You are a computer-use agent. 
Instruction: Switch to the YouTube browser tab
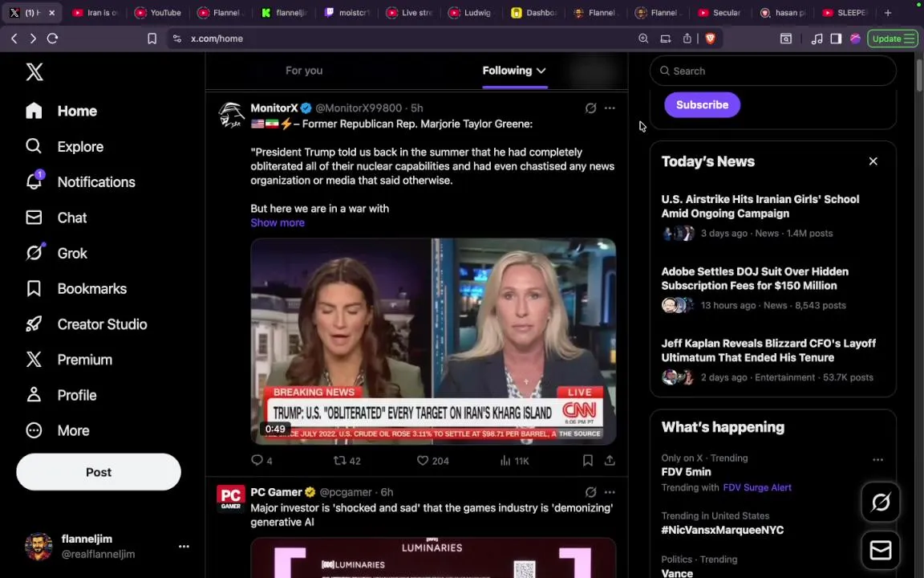157,12
